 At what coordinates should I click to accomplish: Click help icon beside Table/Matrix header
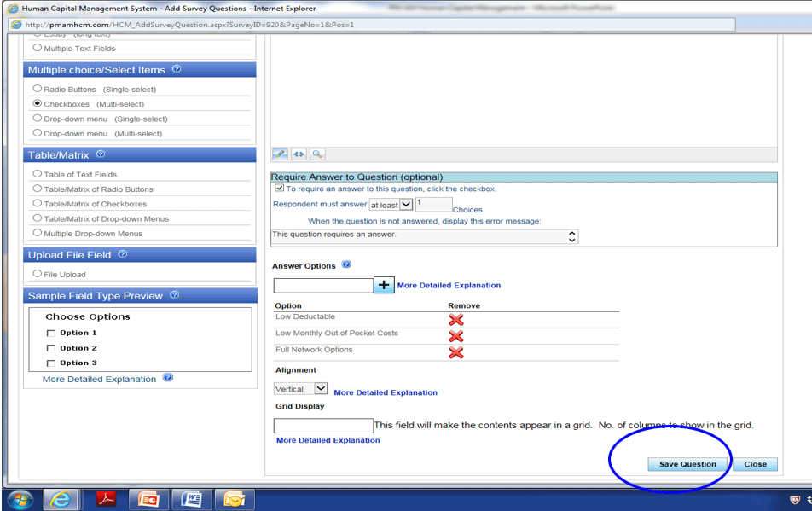coord(101,154)
